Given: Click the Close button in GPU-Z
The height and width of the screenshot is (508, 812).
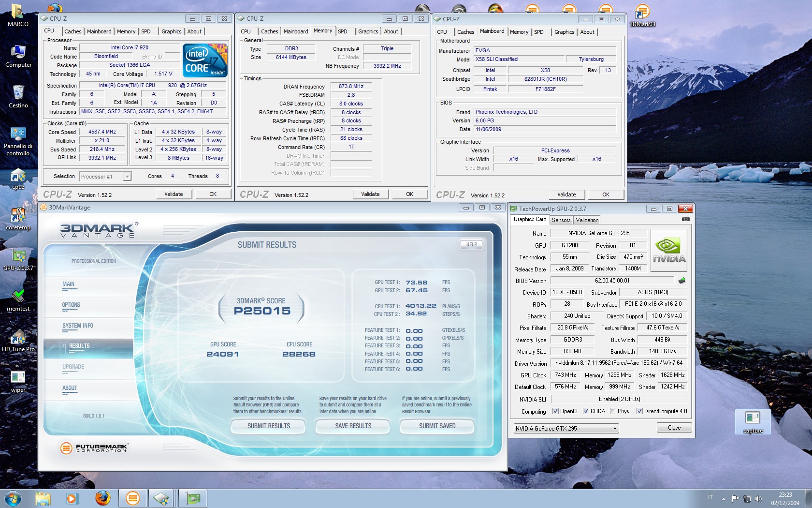Looking at the screenshot, I should [x=674, y=428].
